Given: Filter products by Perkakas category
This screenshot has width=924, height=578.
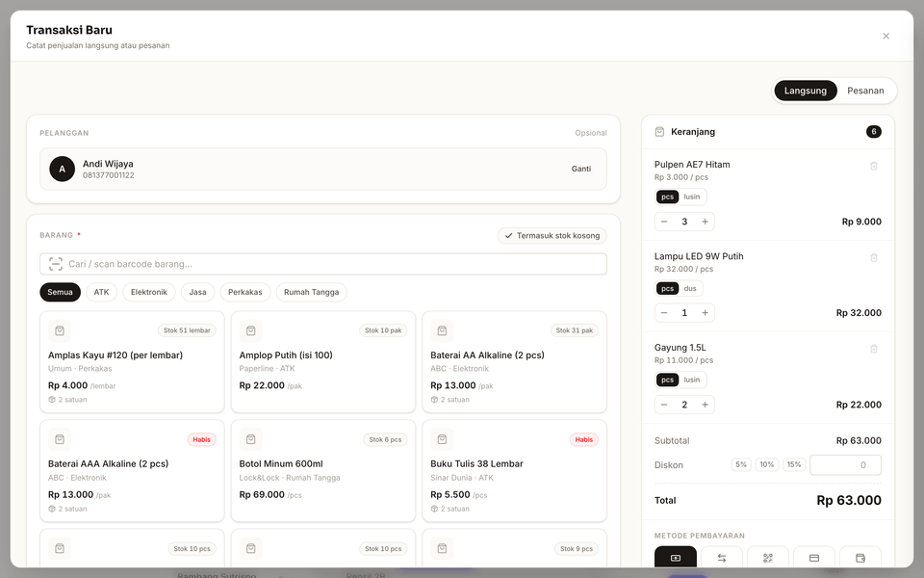Looking at the screenshot, I should click(x=245, y=292).
